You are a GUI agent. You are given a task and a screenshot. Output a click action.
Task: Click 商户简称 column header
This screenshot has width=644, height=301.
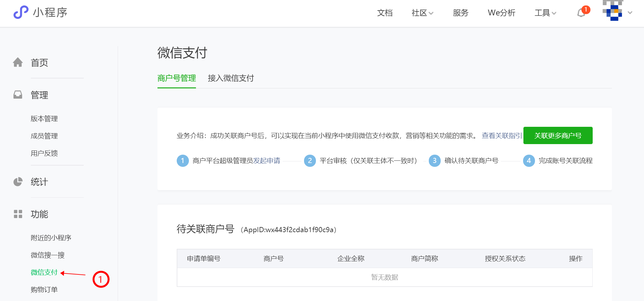click(x=425, y=258)
